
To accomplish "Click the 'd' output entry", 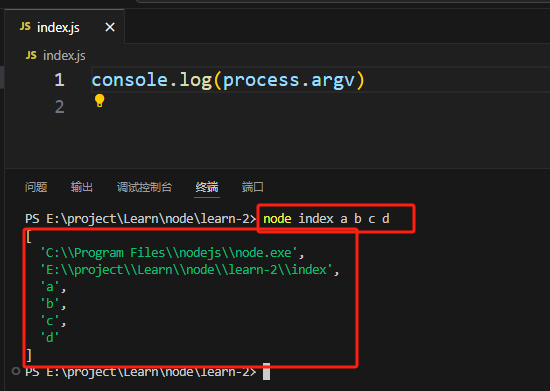I will pyautogui.click(x=49, y=338).
